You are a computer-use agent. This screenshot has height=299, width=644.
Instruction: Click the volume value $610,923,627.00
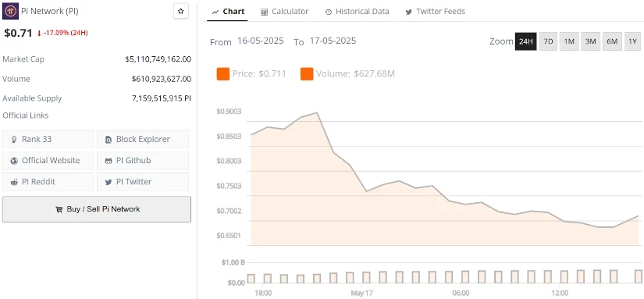(162, 79)
